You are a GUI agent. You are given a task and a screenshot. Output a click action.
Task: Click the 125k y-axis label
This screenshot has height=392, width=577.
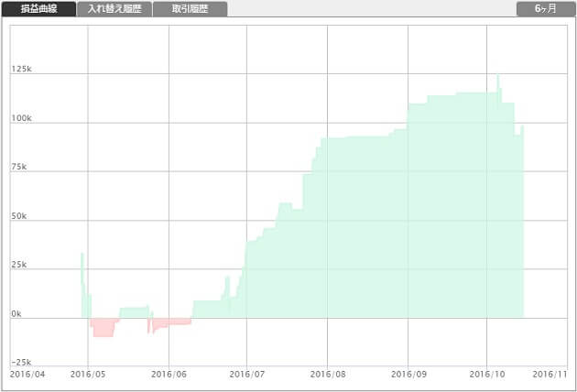point(21,69)
